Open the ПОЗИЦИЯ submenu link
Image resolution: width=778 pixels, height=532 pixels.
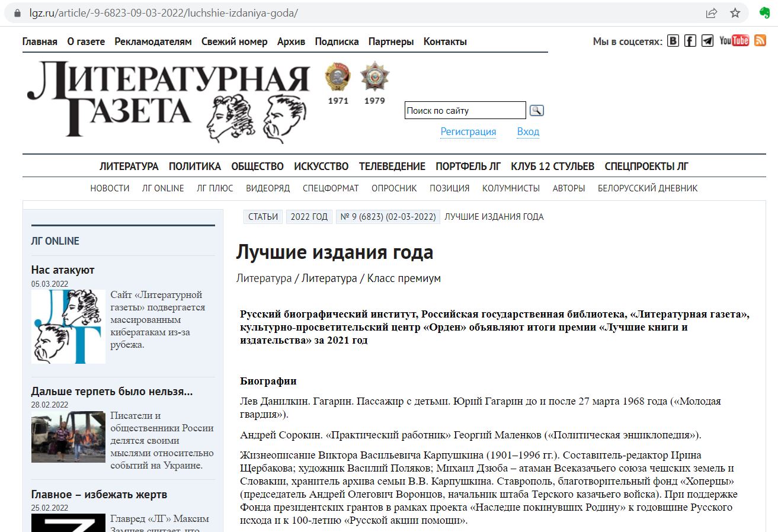tap(450, 188)
